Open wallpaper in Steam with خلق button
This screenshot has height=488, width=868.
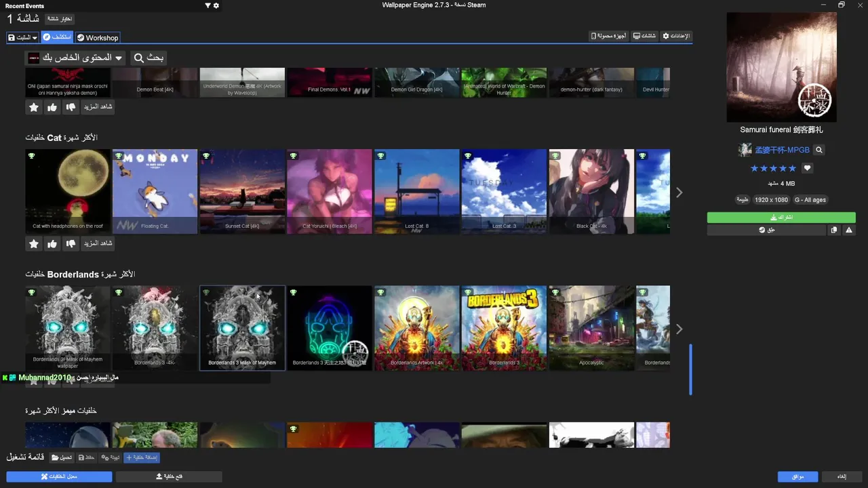click(x=766, y=230)
